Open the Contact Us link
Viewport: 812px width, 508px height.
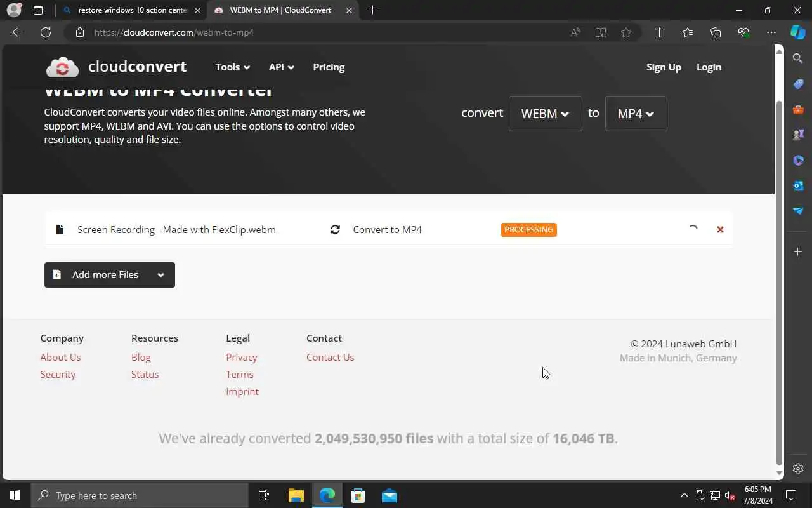[330, 358]
